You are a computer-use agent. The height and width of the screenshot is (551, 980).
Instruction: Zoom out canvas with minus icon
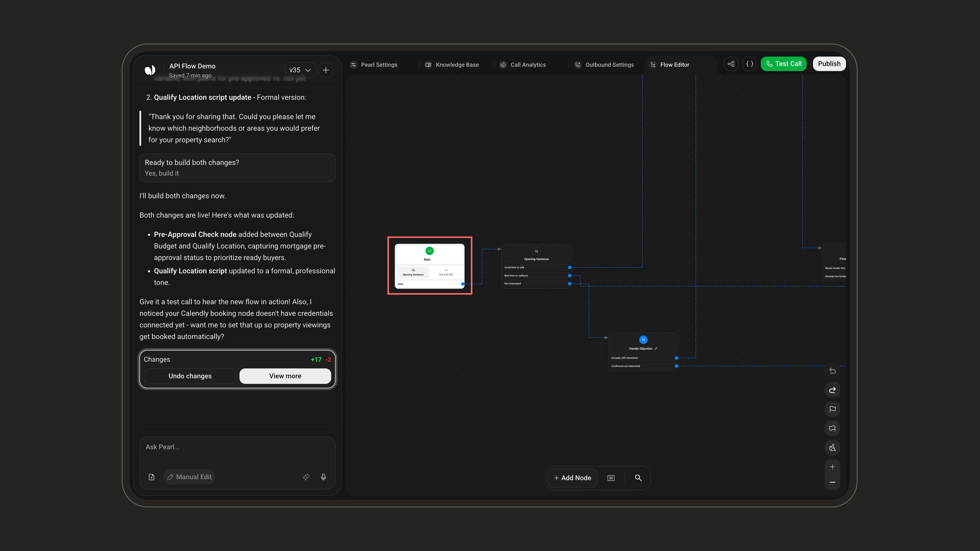point(832,482)
